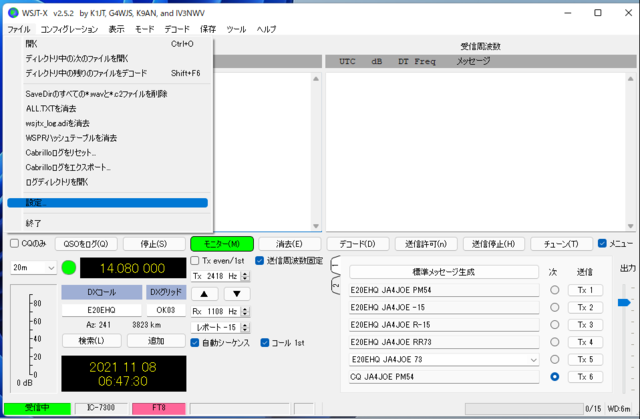This screenshot has height=419, width=640.
Task: Choose Cabrilloログをエクスポート menu entry
Action: (107, 167)
